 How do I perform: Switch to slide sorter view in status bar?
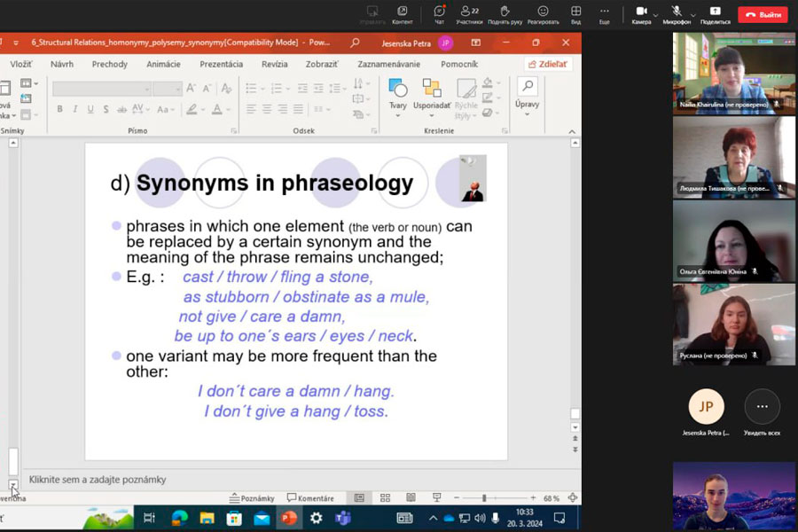point(385,498)
